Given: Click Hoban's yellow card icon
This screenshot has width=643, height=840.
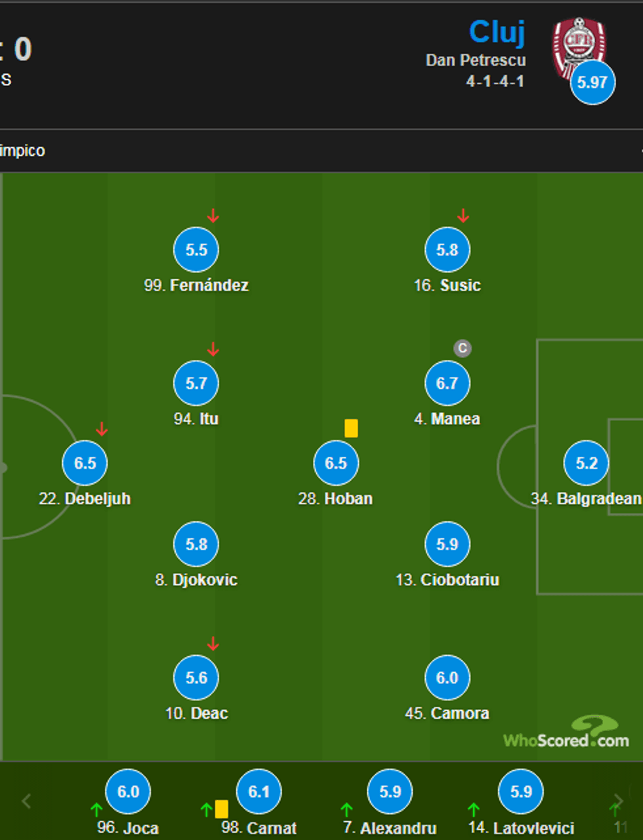Looking at the screenshot, I should pos(351,428).
